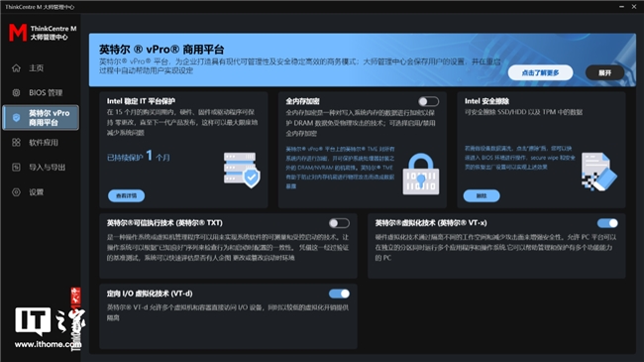Click the 导入与导出 icon
This screenshot has width=644, height=362.
pyautogui.click(x=16, y=167)
